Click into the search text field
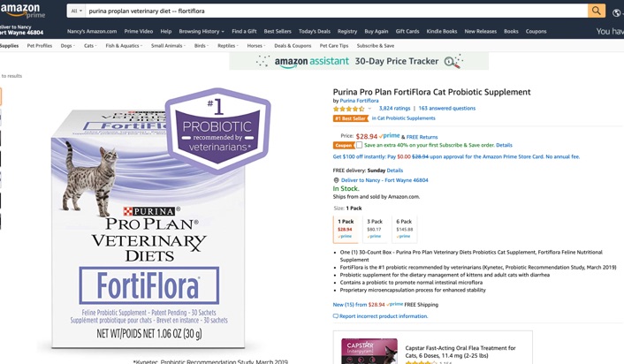This screenshot has height=364, width=624. (x=336, y=11)
